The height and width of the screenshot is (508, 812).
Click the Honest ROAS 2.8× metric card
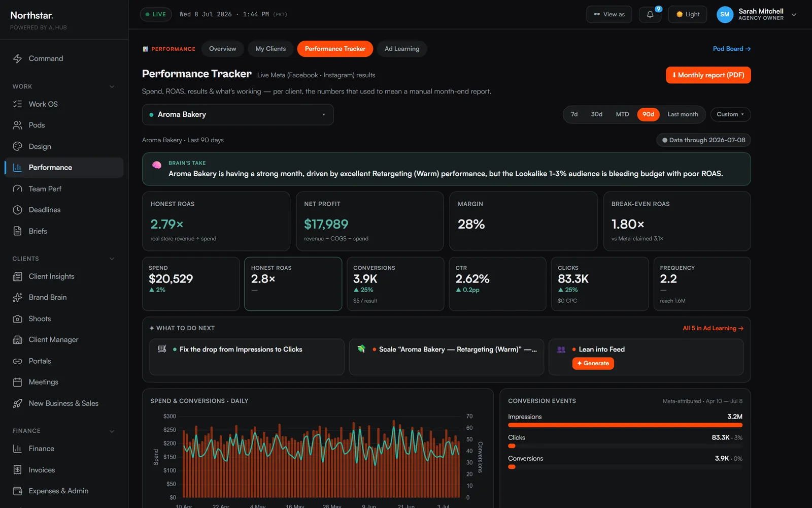pos(293,284)
